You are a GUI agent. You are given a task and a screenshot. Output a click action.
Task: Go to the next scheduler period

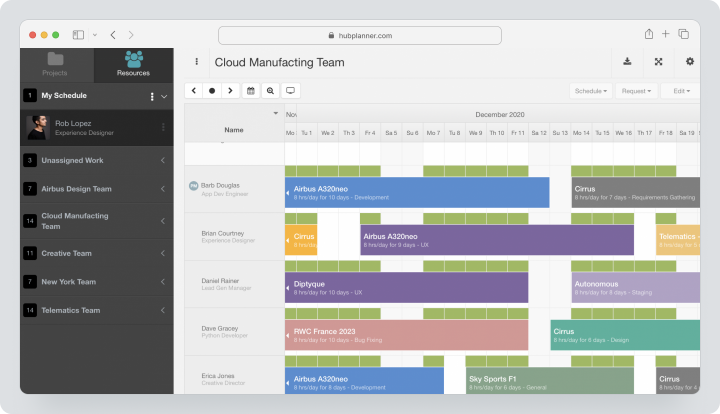point(230,91)
